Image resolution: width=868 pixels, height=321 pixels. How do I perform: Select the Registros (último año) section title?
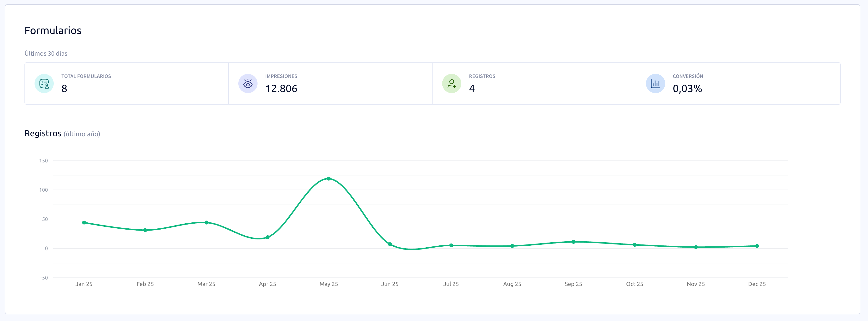[x=62, y=133]
